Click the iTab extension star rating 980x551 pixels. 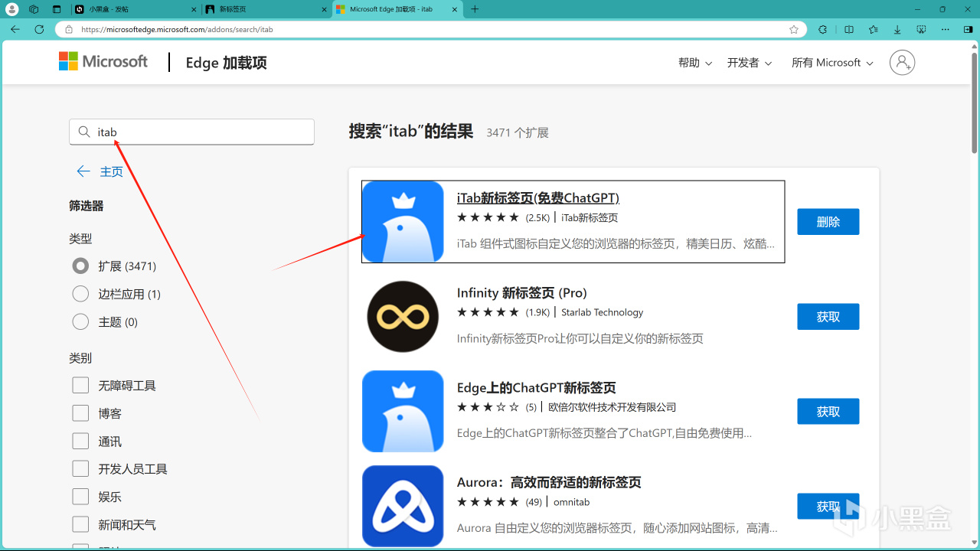[x=488, y=217]
